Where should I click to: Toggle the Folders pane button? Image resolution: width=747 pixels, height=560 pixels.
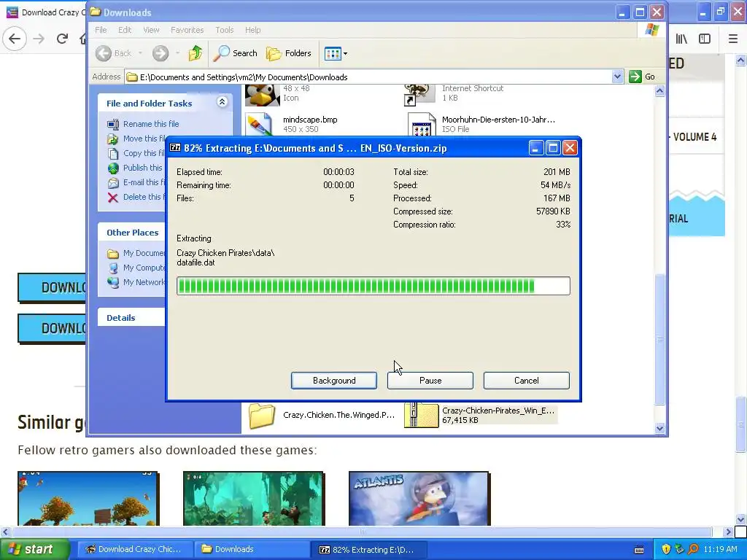coord(289,53)
